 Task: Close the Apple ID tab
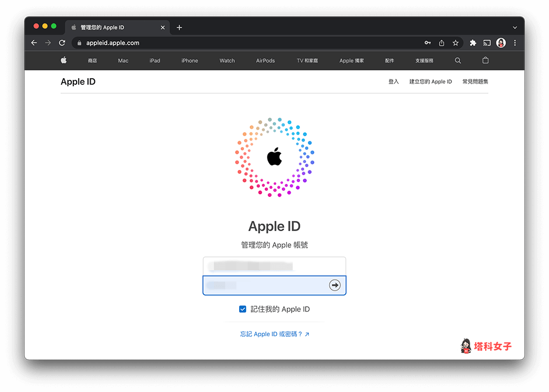point(163,27)
